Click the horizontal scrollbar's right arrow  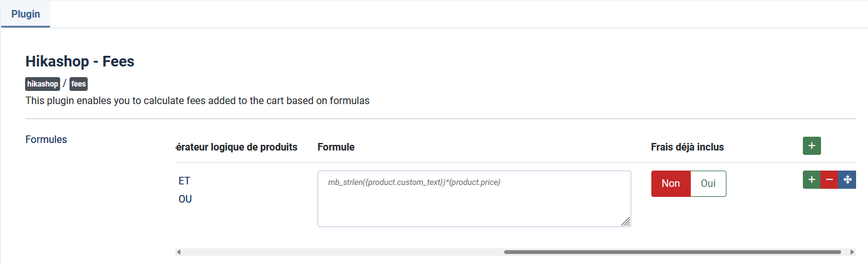[x=852, y=252]
